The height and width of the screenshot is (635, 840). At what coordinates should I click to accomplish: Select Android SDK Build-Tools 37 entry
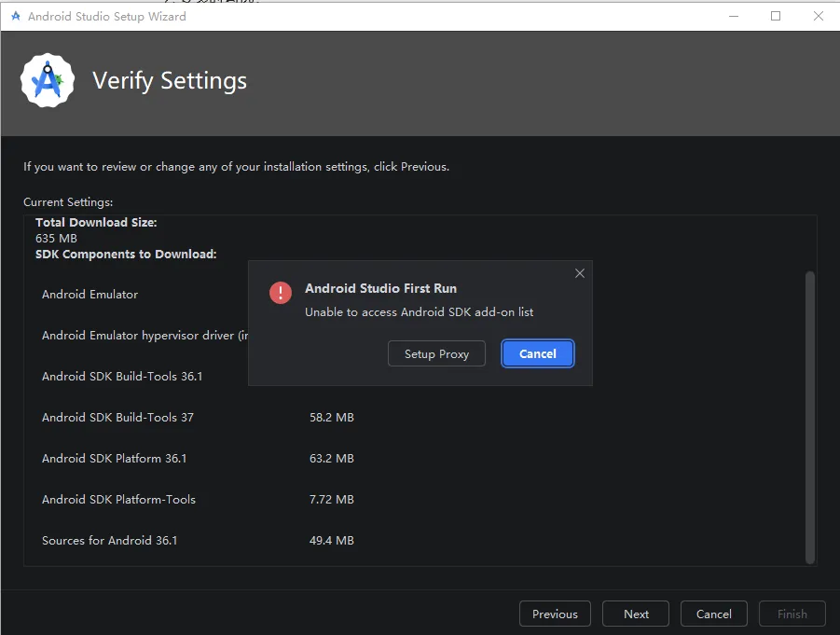118,418
